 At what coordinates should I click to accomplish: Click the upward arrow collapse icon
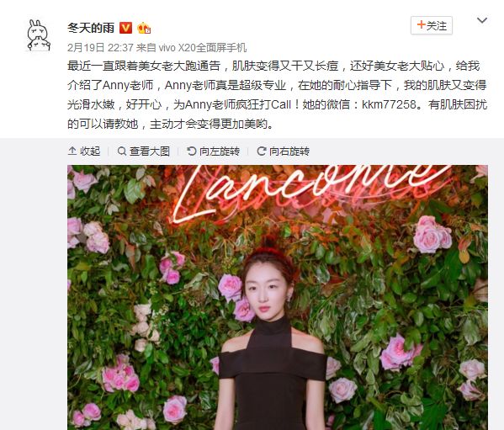point(72,151)
